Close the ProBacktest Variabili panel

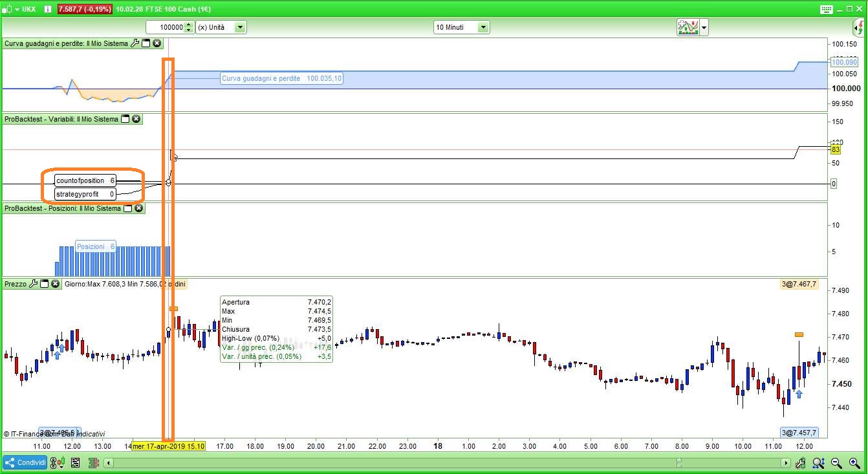pyautogui.click(x=136, y=119)
